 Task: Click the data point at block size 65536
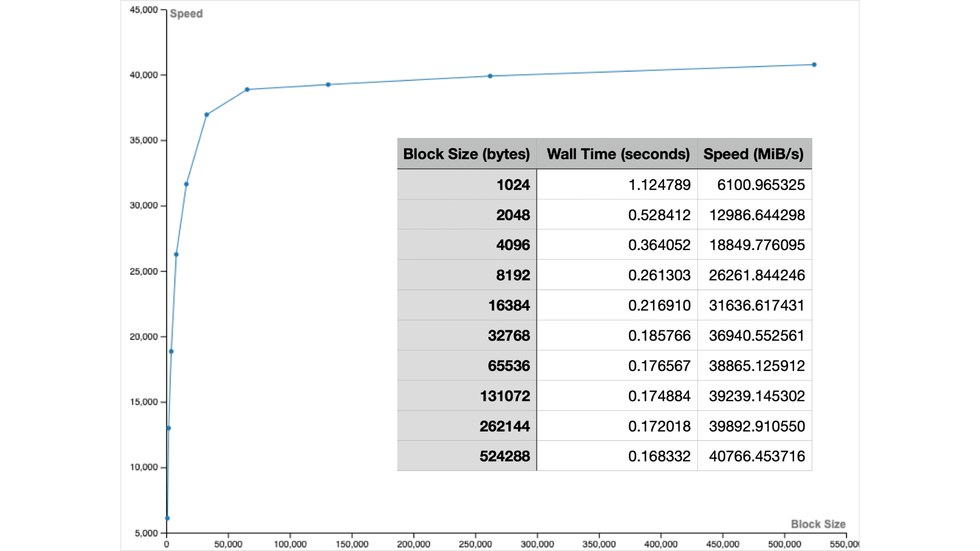coord(247,89)
